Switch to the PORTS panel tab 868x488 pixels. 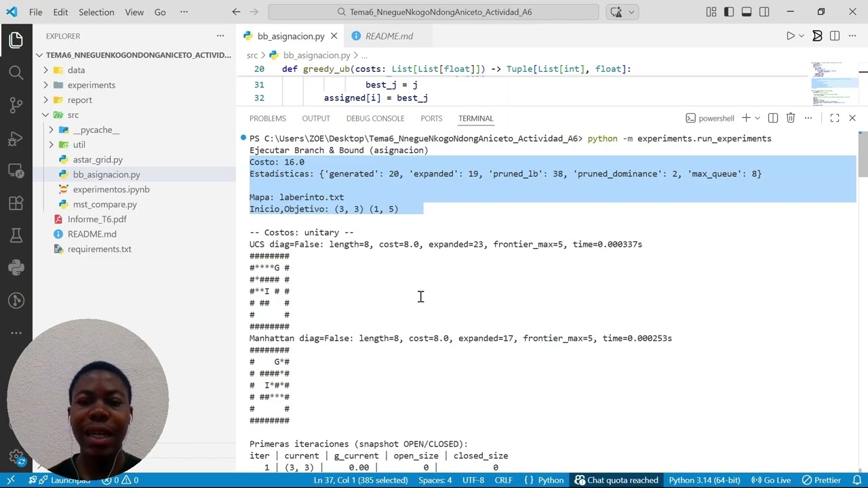coord(431,118)
